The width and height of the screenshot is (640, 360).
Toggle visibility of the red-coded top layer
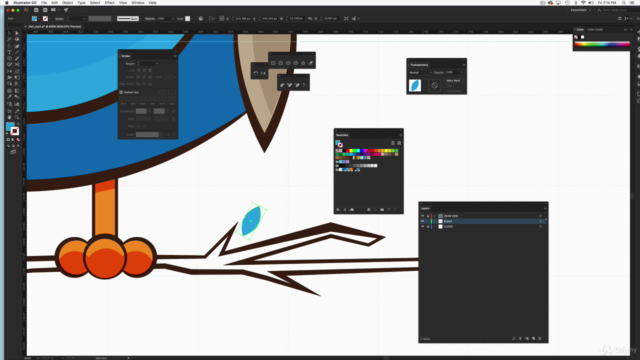click(x=422, y=216)
